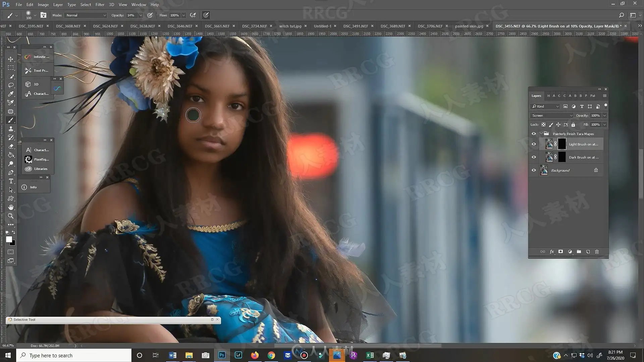Image resolution: width=644 pixels, height=362 pixels.
Task: Select the Zoom tool in toolbar
Action: click(x=11, y=216)
